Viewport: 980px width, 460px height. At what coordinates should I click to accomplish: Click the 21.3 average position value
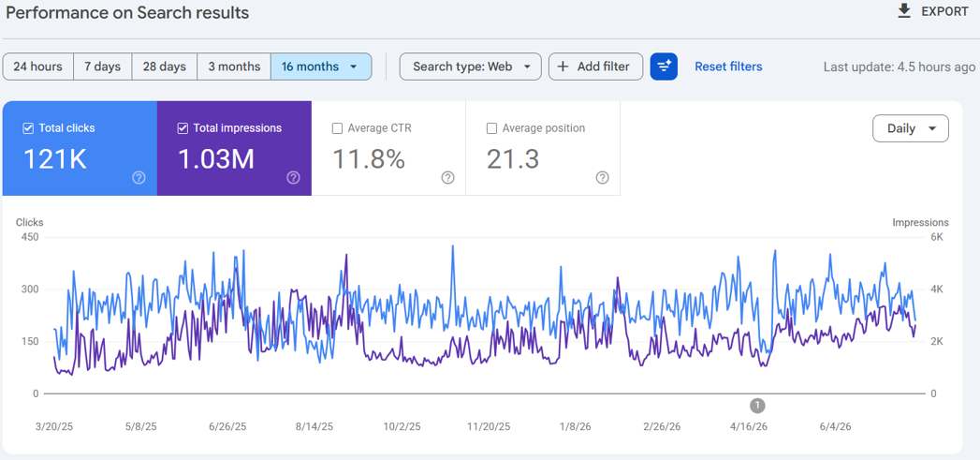[513, 159]
